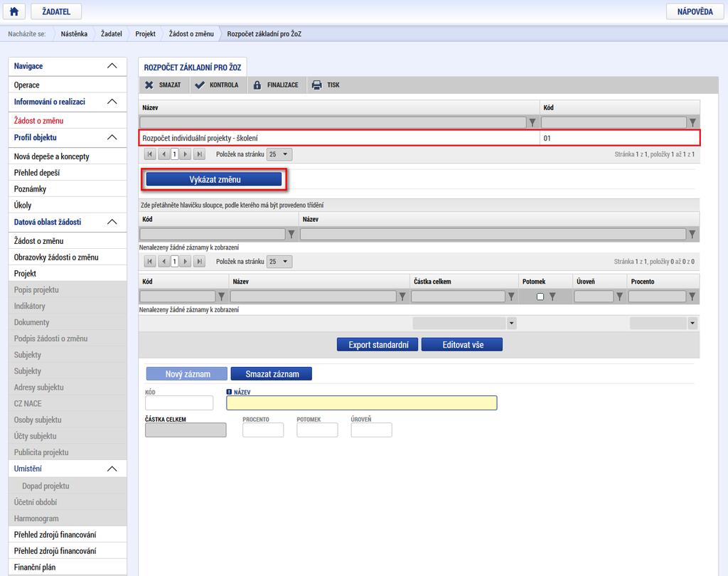Go to previous page in middle grid pager
This screenshot has width=728, height=576.
[x=164, y=262]
